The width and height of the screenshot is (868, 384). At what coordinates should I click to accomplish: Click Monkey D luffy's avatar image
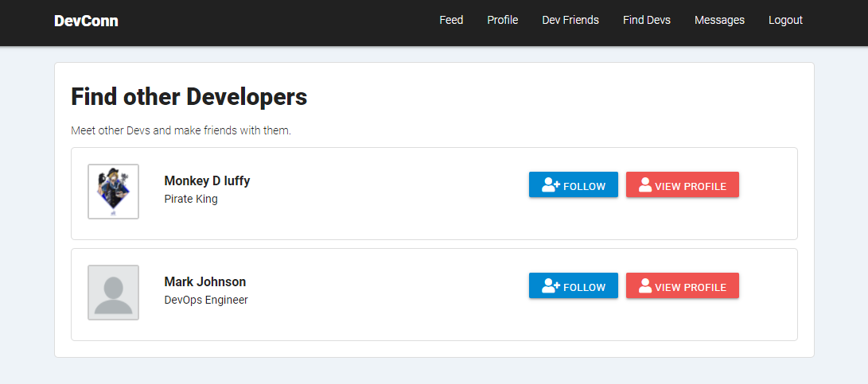coord(114,192)
